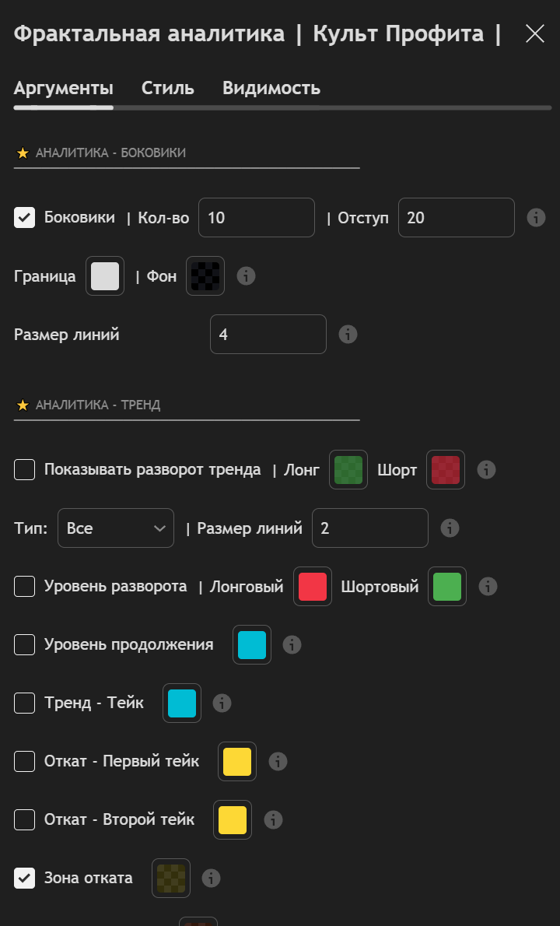The height and width of the screenshot is (926, 560).
Task: Switch to the Стиль tab
Action: click(x=168, y=88)
